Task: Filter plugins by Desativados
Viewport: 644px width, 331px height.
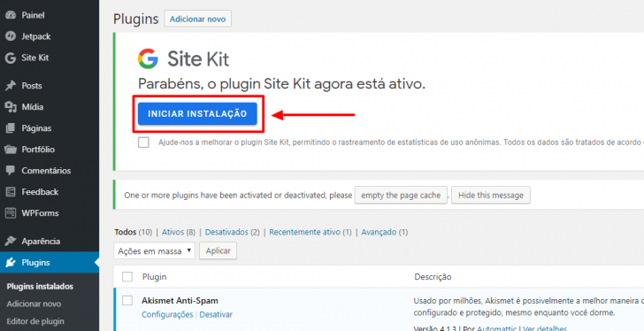Action: pyautogui.click(x=226, y=232)
